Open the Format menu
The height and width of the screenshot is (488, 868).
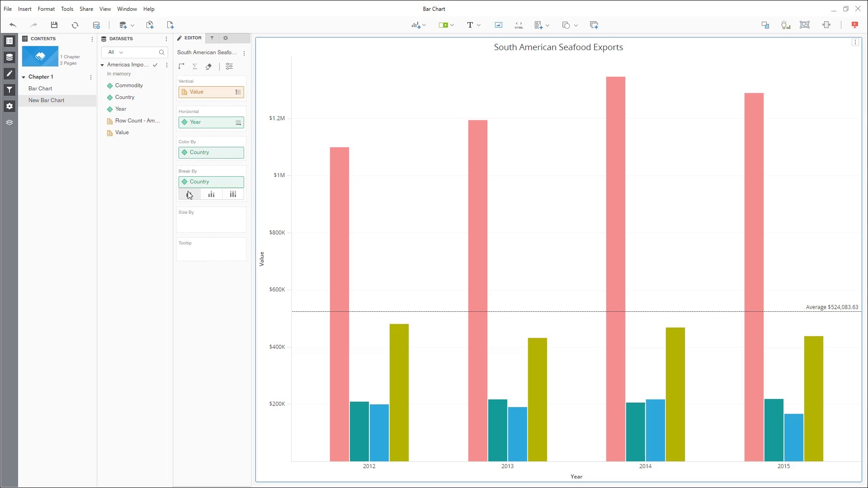coord(46,9)
